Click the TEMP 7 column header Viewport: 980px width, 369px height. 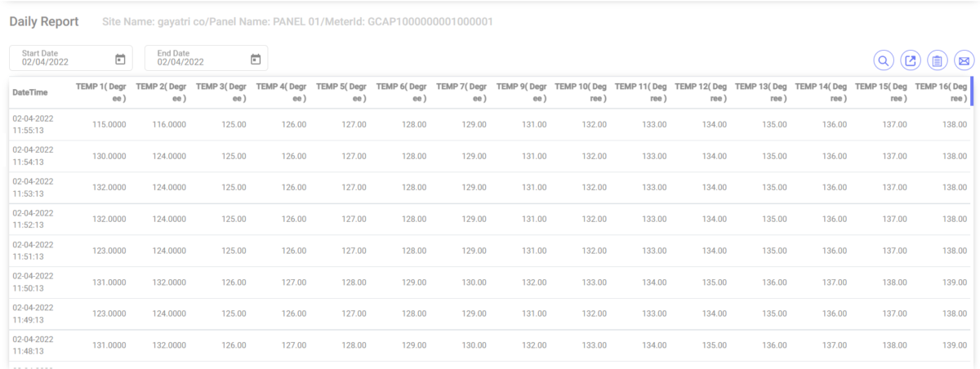[462, 92]
